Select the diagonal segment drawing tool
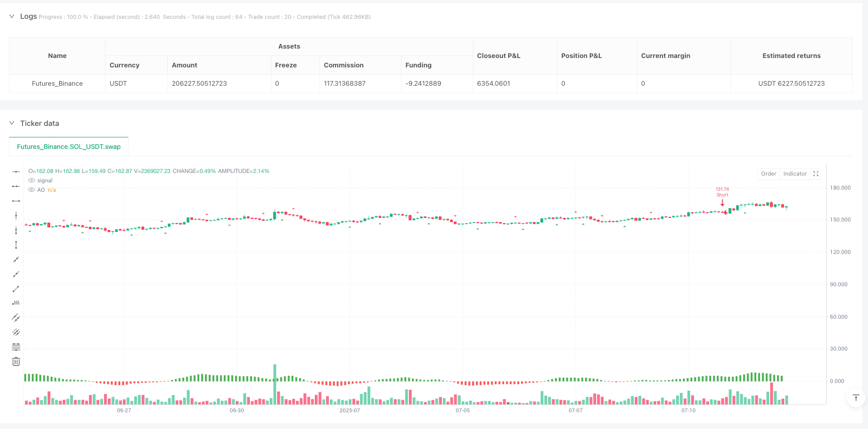This screenshot has width=868, height=429. point(16,288)
